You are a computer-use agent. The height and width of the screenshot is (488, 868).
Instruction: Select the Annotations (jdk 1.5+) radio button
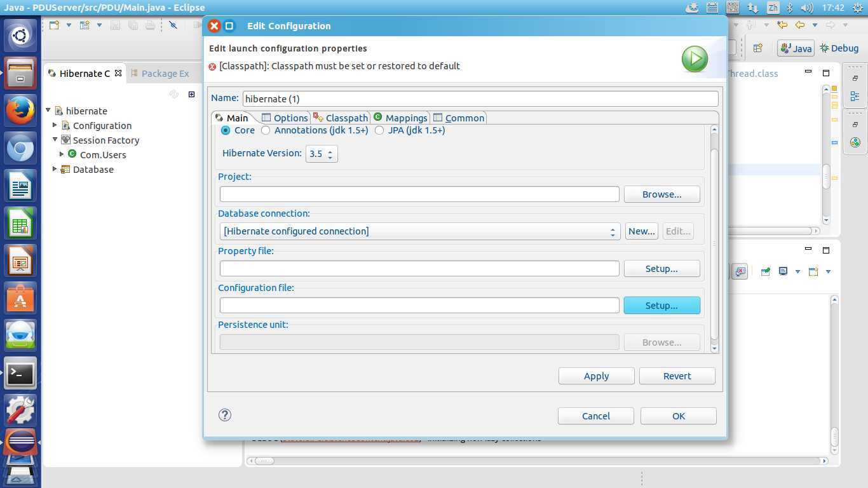(x=266, y=130)
